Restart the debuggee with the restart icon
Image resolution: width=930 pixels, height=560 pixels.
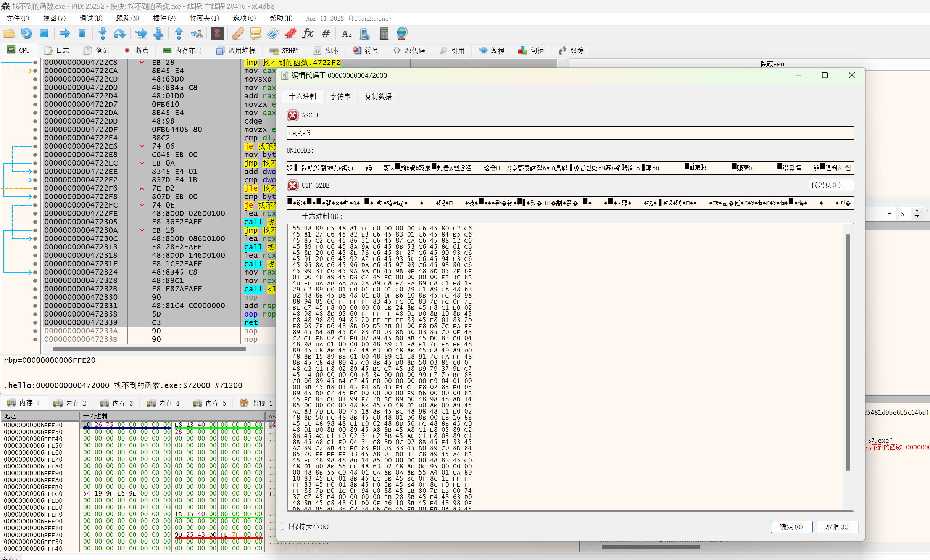click(x=26, y=34)
